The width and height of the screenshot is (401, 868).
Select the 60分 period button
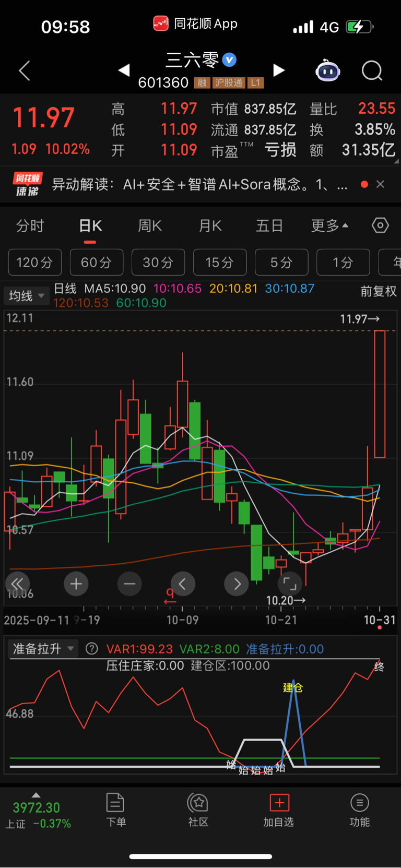point(97,262)
